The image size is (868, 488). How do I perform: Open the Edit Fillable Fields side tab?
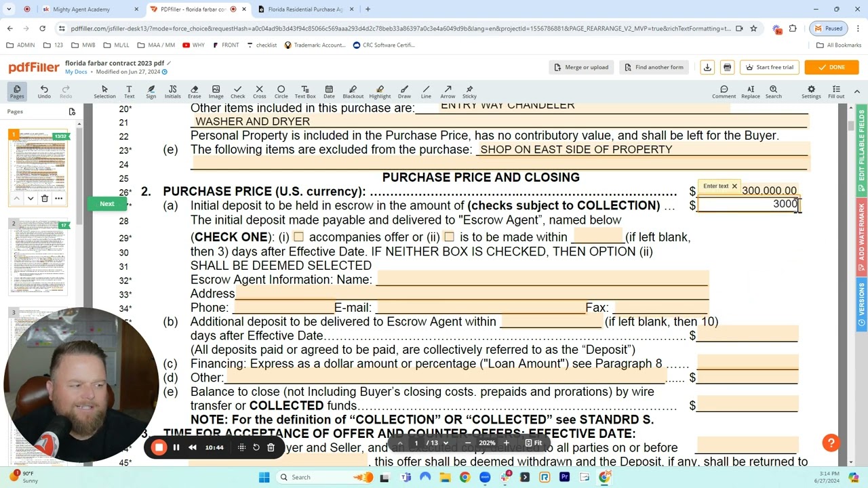pyautogui.click(x=862, y=145)
